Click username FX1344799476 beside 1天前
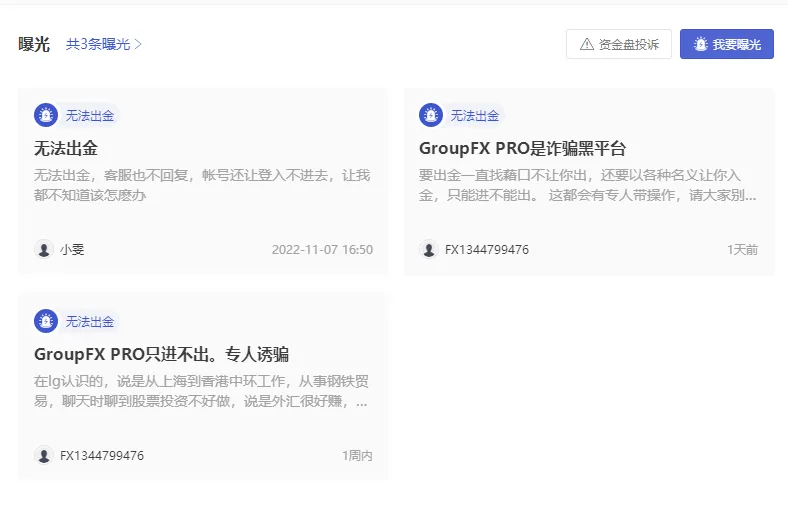 coord(487,250)
